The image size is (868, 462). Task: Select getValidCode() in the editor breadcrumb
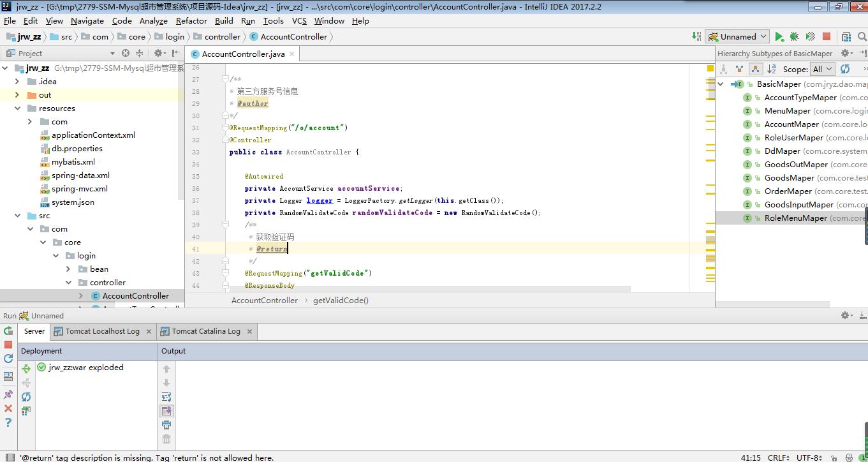[341, 300]
